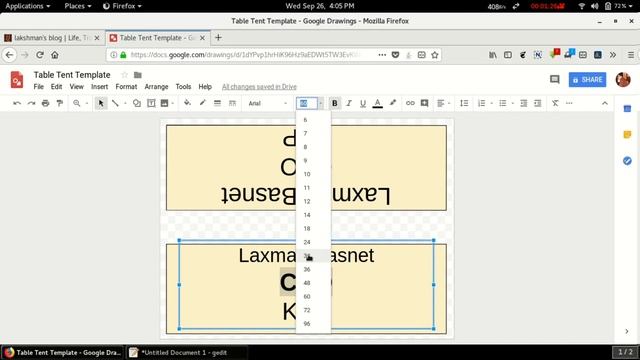Click the Line spacing icon
Viewport: 640px width, 360px height.
point(464,103)
